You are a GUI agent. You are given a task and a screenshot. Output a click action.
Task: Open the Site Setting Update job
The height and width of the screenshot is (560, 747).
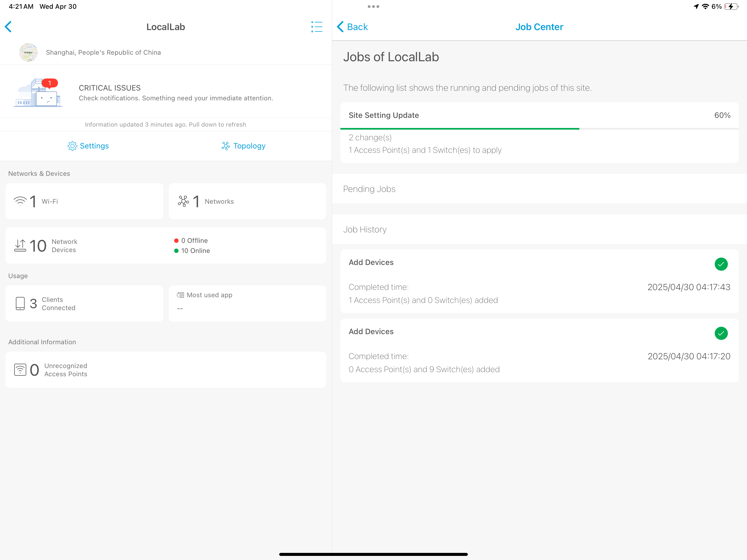click(x=539, y=132)
